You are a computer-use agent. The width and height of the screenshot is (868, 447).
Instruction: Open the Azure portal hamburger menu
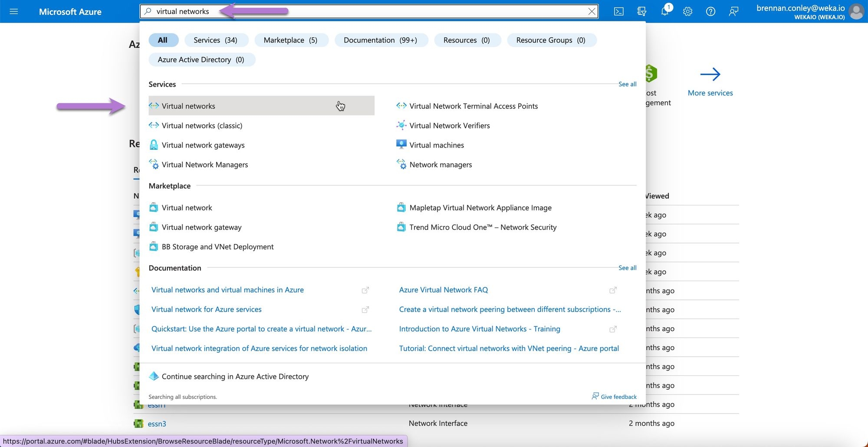click(13, 11)
